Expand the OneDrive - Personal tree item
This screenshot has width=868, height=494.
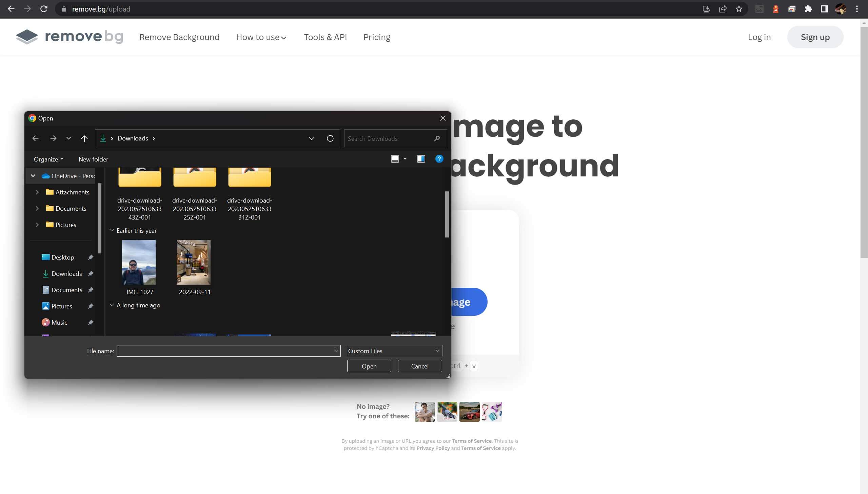(x=33, y=175)
